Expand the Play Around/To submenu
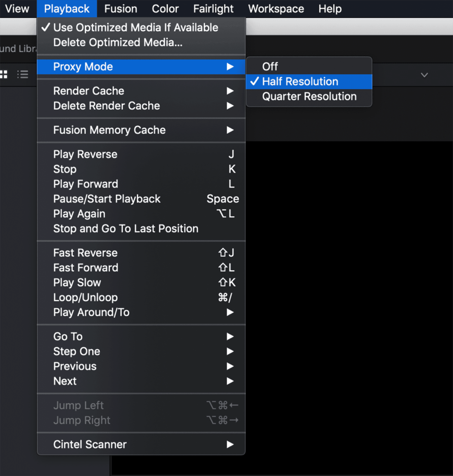453x476 pixels. (141, 312)
